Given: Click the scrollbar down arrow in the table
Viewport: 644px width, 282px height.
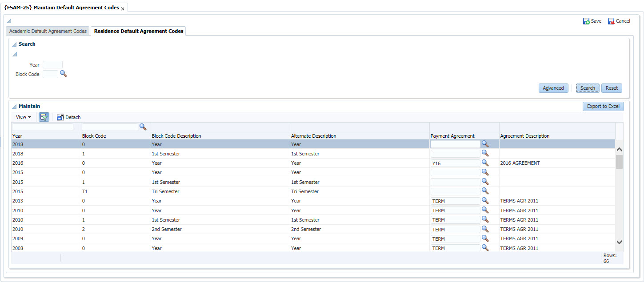Looking at the screenshot, I should point(619,242).
